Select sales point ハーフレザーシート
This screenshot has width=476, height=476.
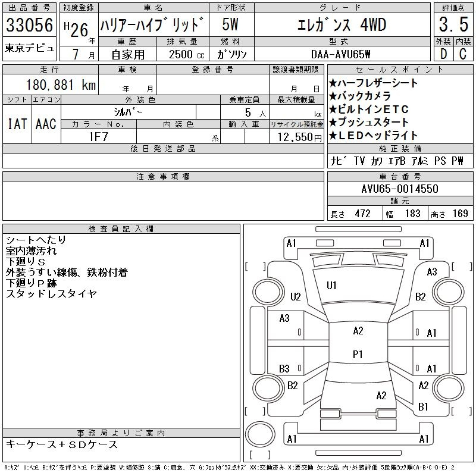point(373,83)
